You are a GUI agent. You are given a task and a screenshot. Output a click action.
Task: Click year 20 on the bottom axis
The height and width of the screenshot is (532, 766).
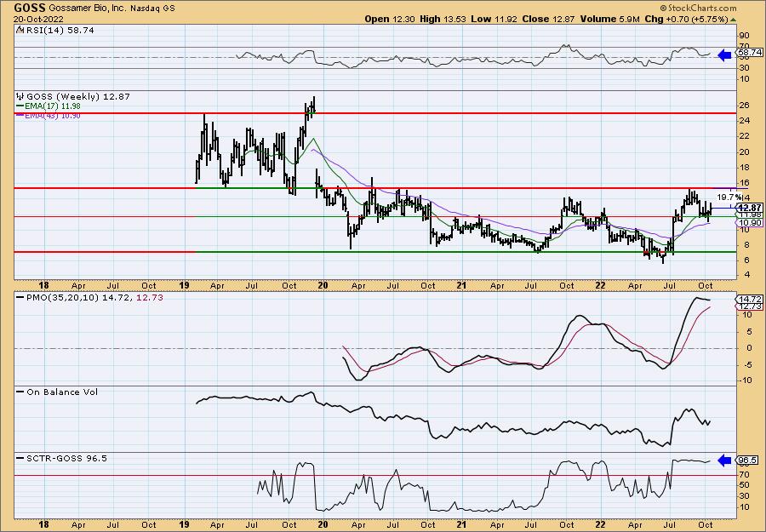[x=323, y=525]
